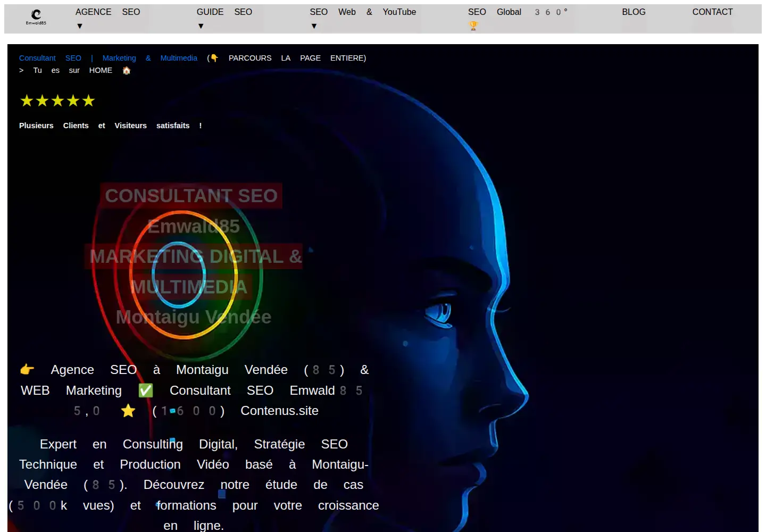Click the five yellow stars rating
This screenshot has height=532, width=766.
[57, 101]
